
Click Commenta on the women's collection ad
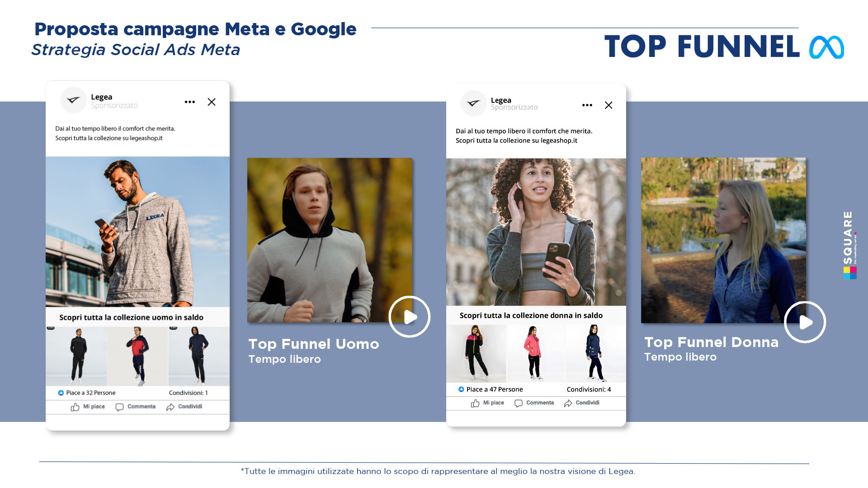534,403
